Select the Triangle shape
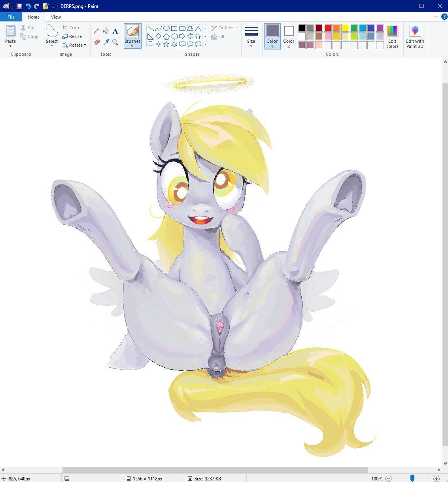 (x=198, y=28)
